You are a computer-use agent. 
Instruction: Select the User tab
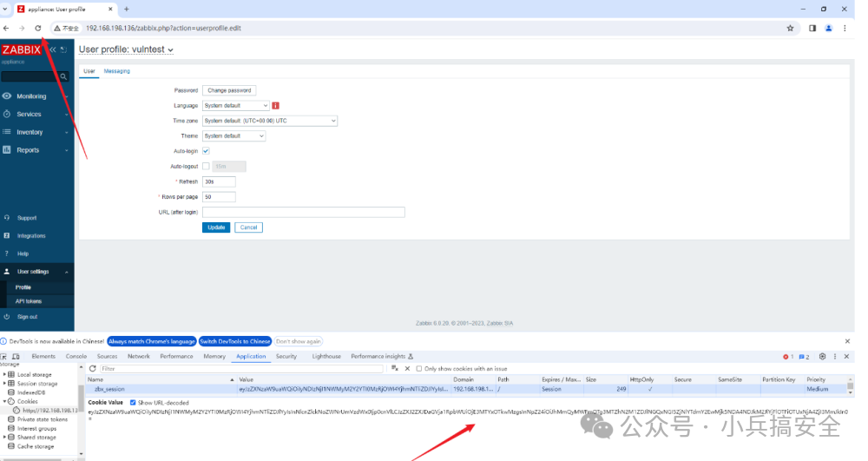pos(89,71)
